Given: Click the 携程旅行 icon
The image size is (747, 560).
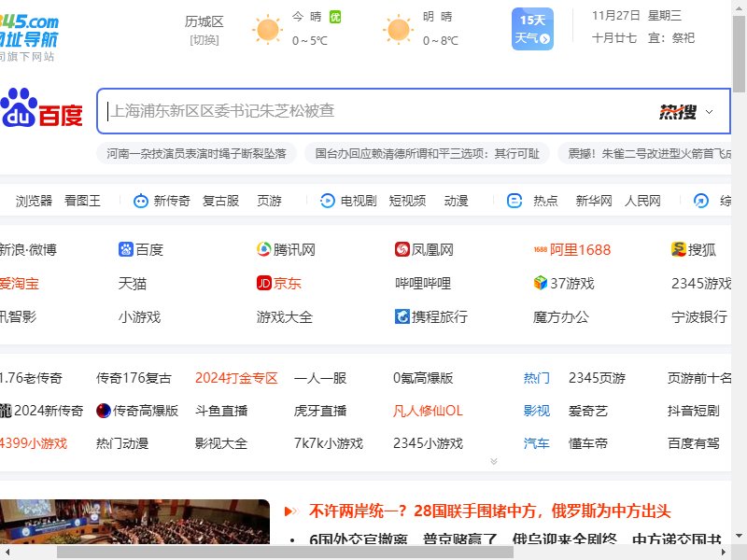Looking at the screenshot, I should (x=402, y=316).
